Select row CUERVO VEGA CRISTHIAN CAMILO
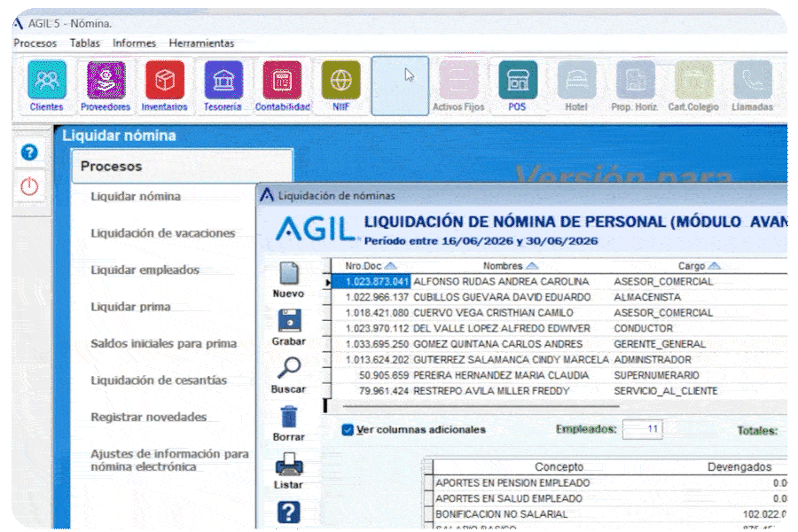Screen dimensions: 798x532 coord(559,313)
